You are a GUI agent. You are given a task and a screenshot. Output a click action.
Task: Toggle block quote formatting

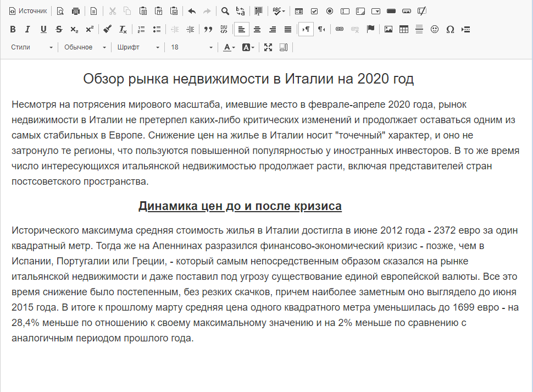coord(208,29)
